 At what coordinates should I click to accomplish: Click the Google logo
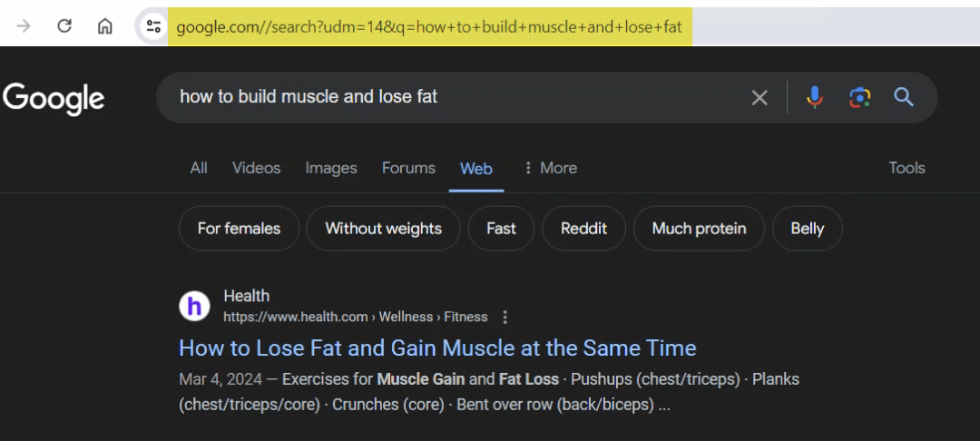(x=54, y=98)
